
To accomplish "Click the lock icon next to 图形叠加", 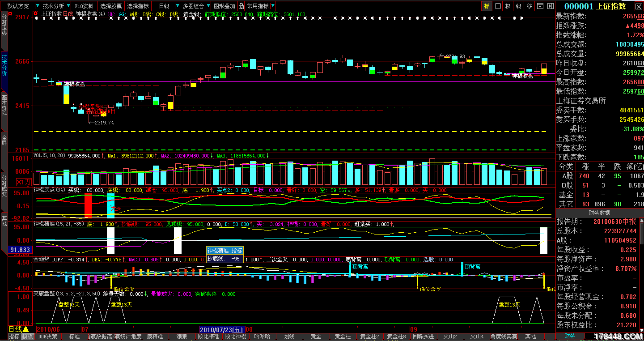I will 241,6.
